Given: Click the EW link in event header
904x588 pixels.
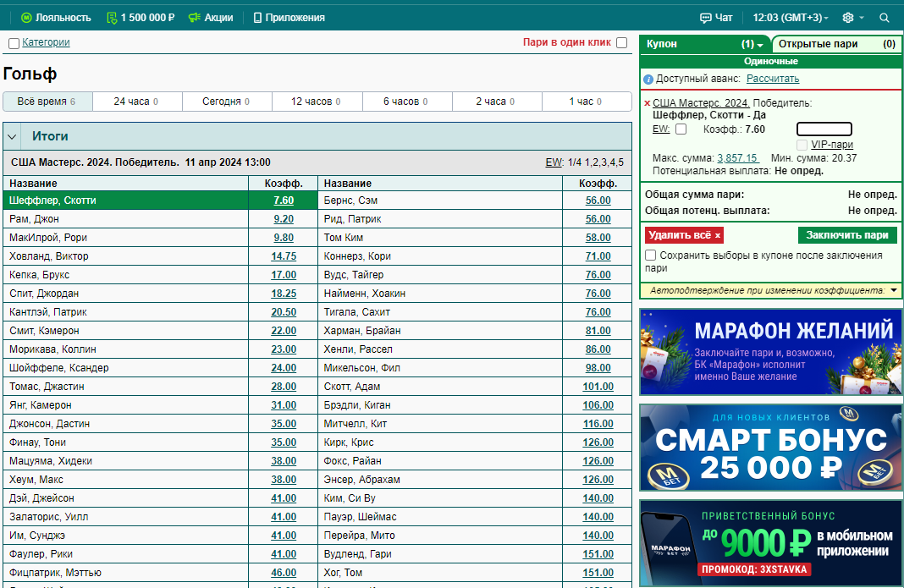Looking at the screenshot, I should [554, 162].
